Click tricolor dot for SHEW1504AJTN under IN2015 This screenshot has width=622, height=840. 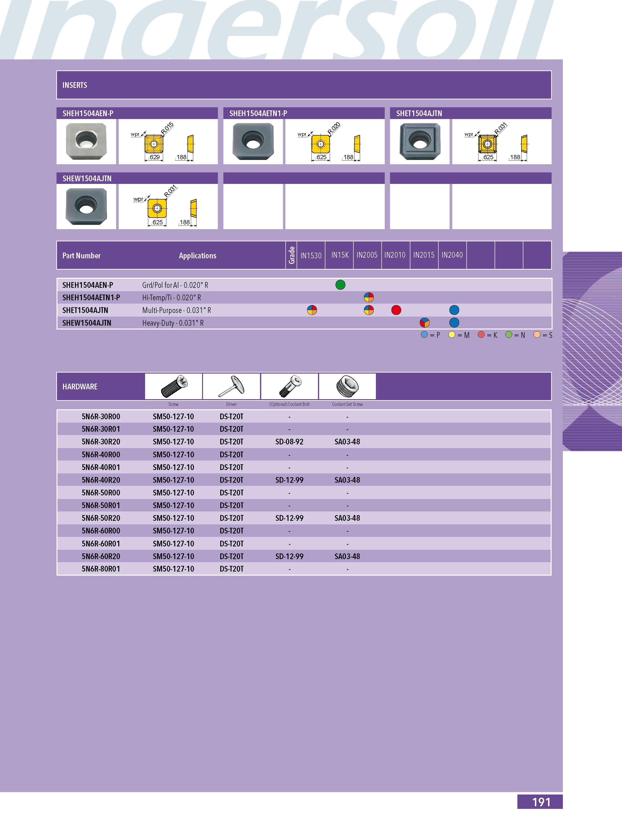coord(425,323)
